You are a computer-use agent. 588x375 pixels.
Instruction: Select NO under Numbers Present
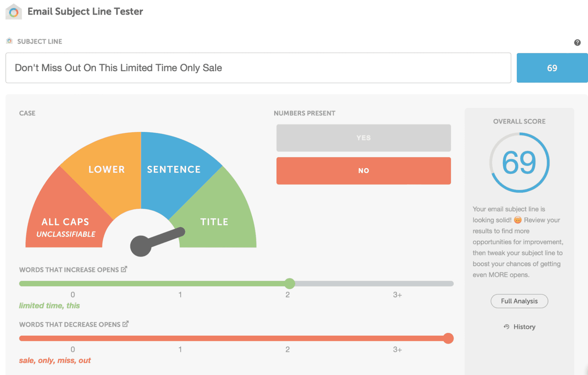363,171
